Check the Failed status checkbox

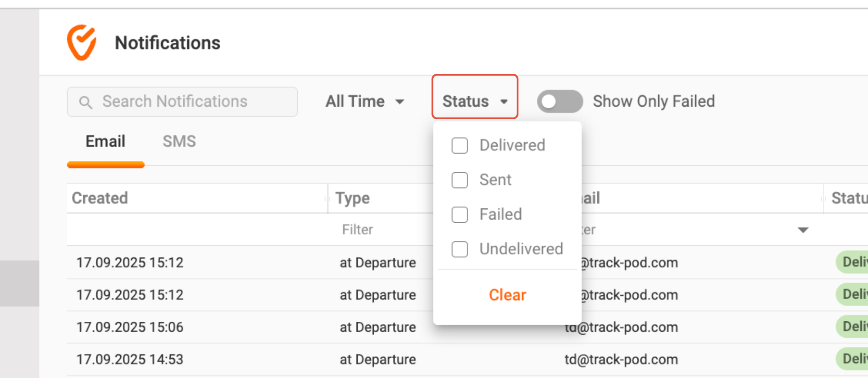[x=459, y=215]
